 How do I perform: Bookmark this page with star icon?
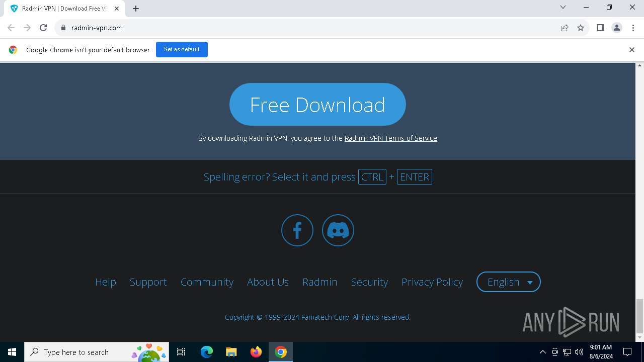pos(581,28)
